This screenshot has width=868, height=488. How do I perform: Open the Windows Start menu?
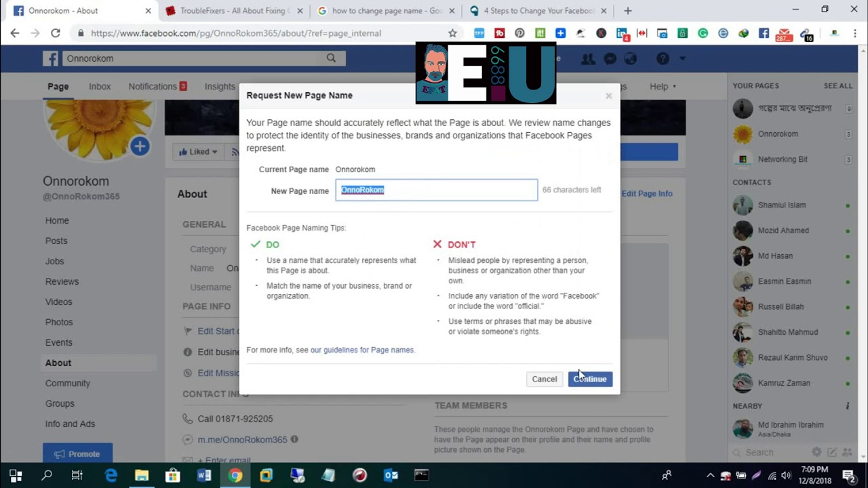(16, 475)
